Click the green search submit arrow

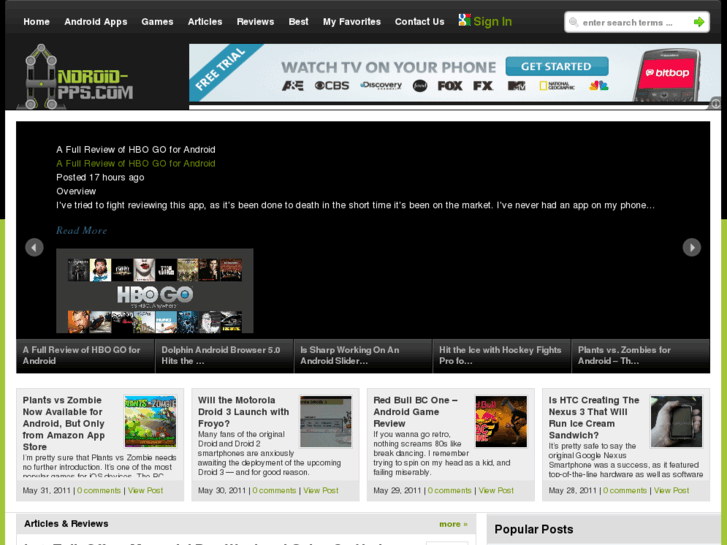699,22
